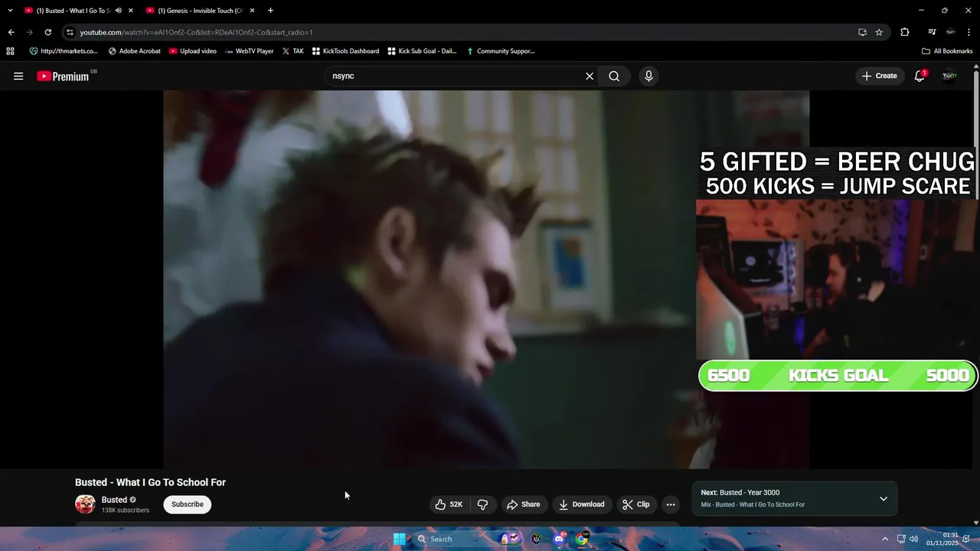This screenshot has width=980, height=551.
Task: Open the Busted channel name link
Action: tap(114, 500)
